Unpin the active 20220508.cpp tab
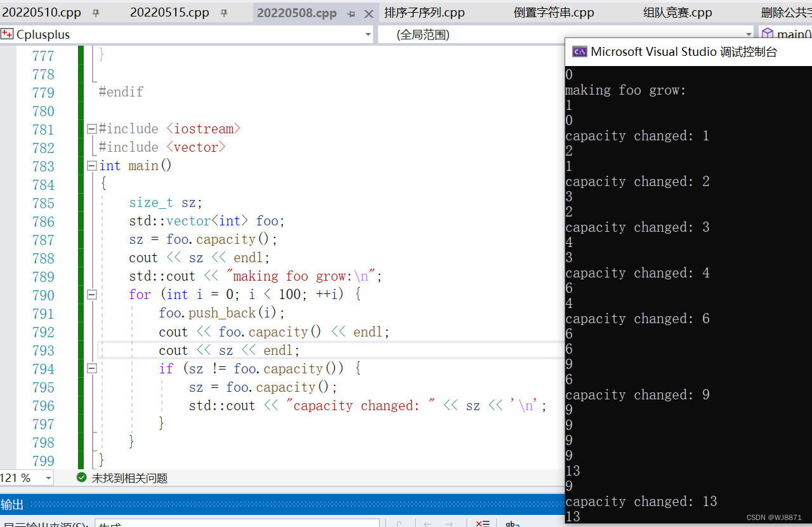 [x=351, y=12]
